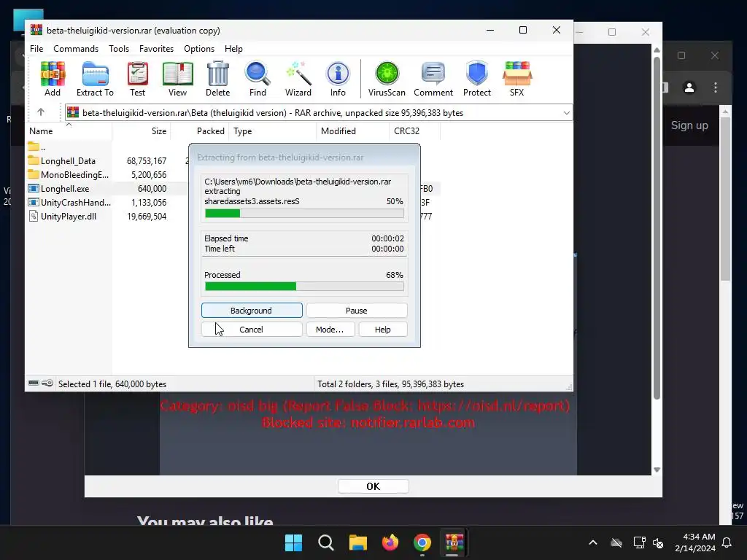The image size is (747, 560).
Task: Open browser profile icon
Action: click(x=689, y=87)
